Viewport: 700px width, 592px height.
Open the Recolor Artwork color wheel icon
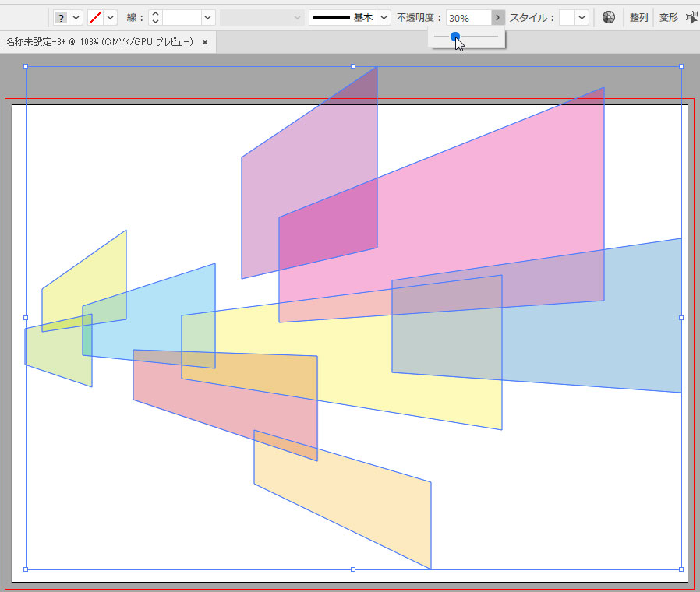(x=609, y=17)
